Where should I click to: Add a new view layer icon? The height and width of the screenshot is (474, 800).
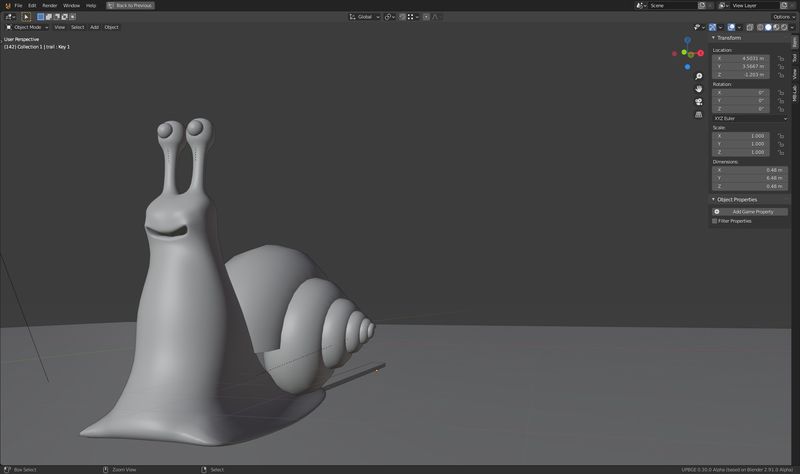784,6
